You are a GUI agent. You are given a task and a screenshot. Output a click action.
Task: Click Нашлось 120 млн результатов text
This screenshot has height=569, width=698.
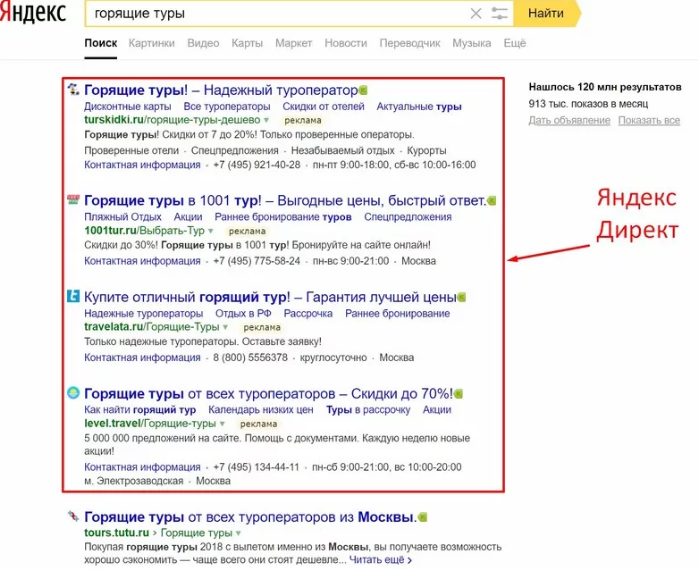(x=605, y=87)
